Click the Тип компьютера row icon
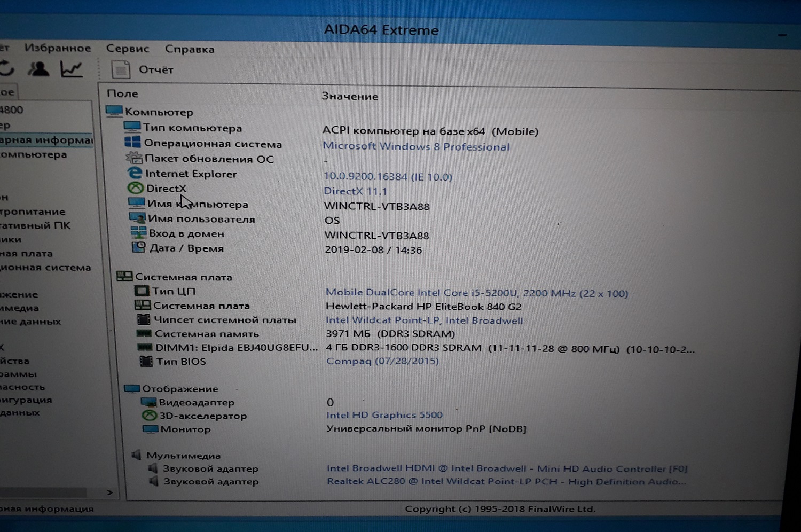 click(132, 127)
